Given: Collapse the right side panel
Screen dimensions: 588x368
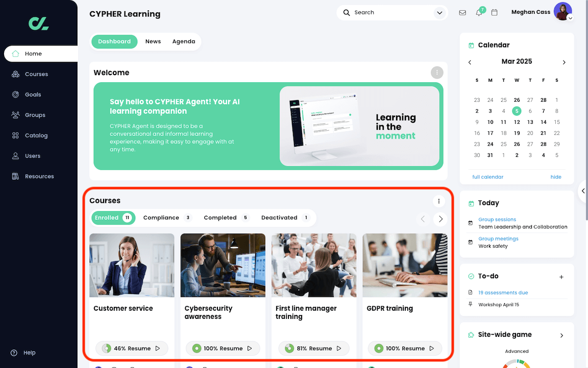Looking at the screenshot, I should tap(583, 191).
